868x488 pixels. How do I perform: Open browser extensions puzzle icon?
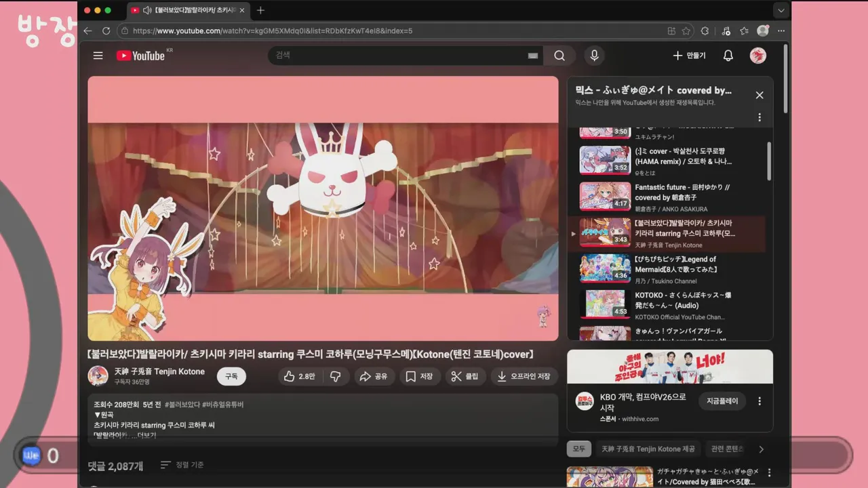point(705,30)
